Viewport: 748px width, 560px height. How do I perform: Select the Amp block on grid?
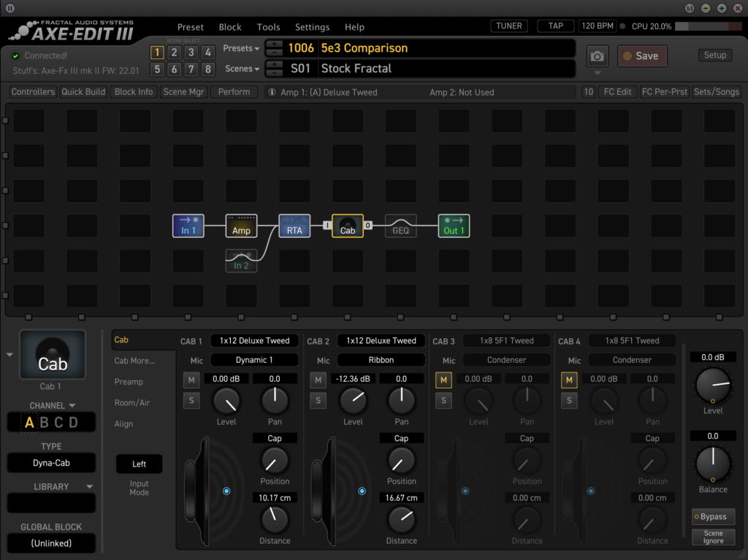(x=241, y=226)
